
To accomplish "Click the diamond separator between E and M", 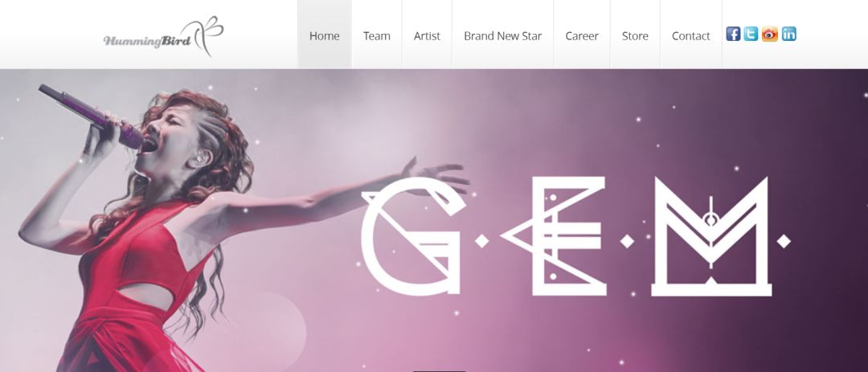I will 627,241.
